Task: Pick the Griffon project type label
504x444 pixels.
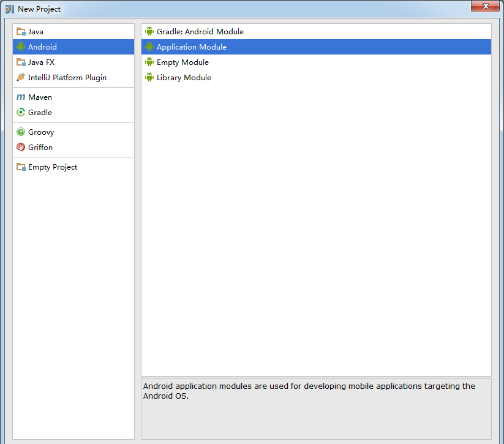Action: pyautogui.click(x=40, y=147)
